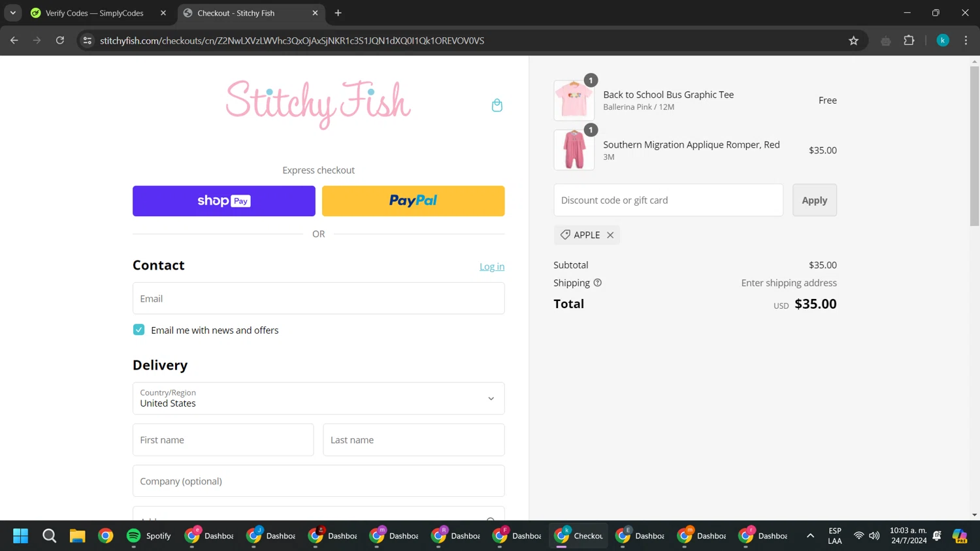This screenshot has height=551, width=980.
Task: Focus the Company (optional) field
Action: (319, 481)
